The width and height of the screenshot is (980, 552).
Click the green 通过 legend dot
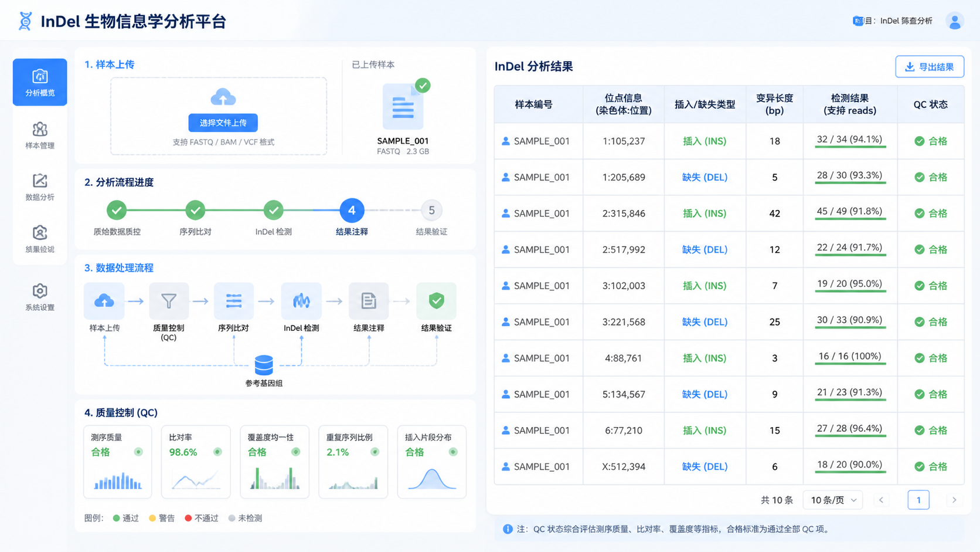coord(116,518)
